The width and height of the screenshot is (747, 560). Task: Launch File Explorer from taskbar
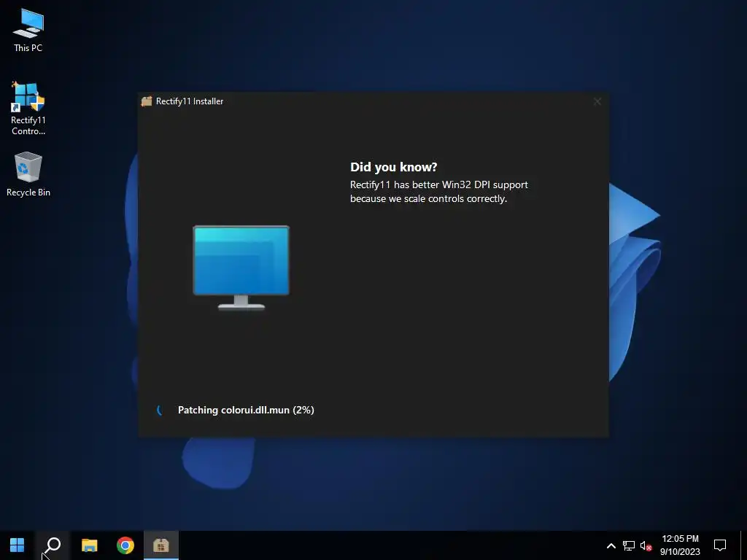(x=89, y=545)
